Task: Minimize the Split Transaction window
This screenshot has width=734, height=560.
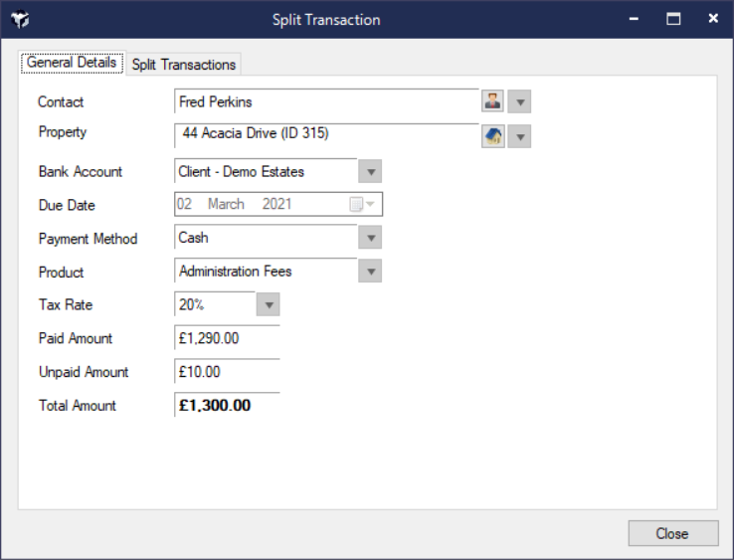Action: (x=635, y=19)
